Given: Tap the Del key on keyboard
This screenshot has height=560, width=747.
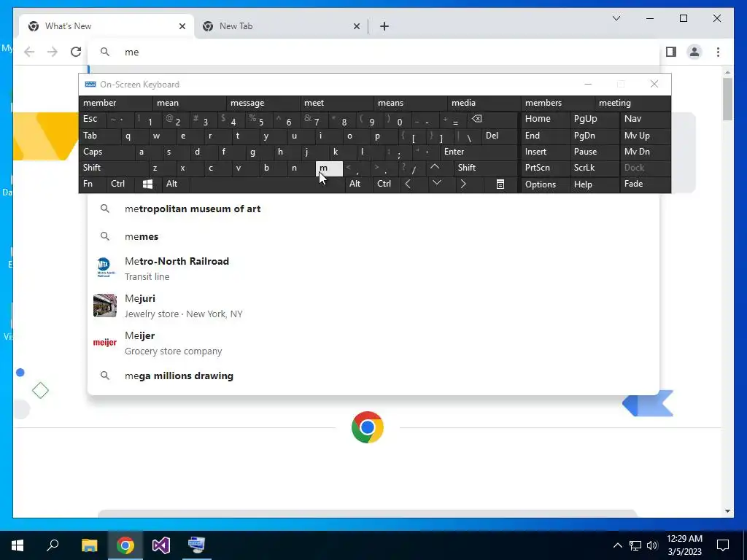Looking at the screenshot, I should coord(500,136).
